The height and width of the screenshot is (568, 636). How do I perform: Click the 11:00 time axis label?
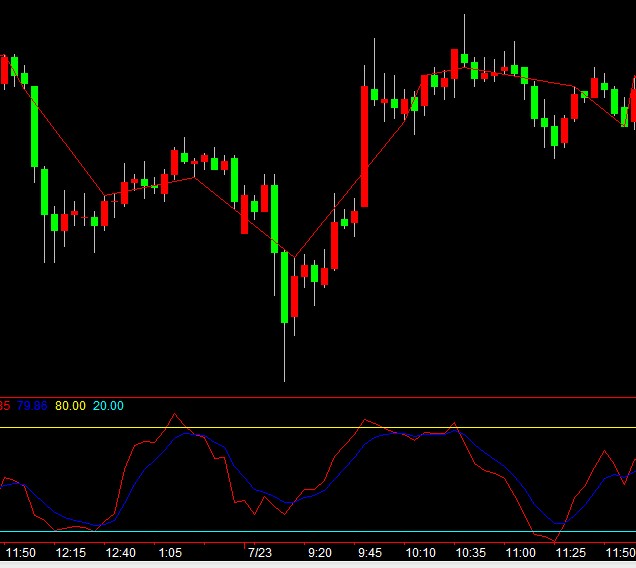coord(520,553)
